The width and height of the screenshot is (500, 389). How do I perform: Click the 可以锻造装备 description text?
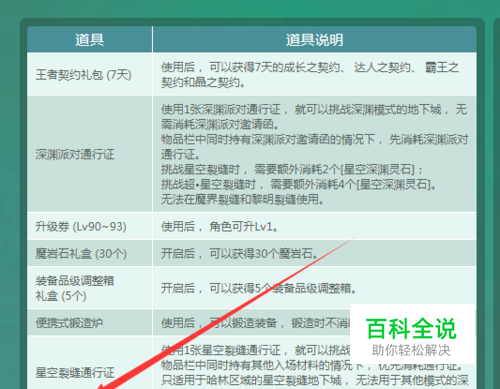255,323
